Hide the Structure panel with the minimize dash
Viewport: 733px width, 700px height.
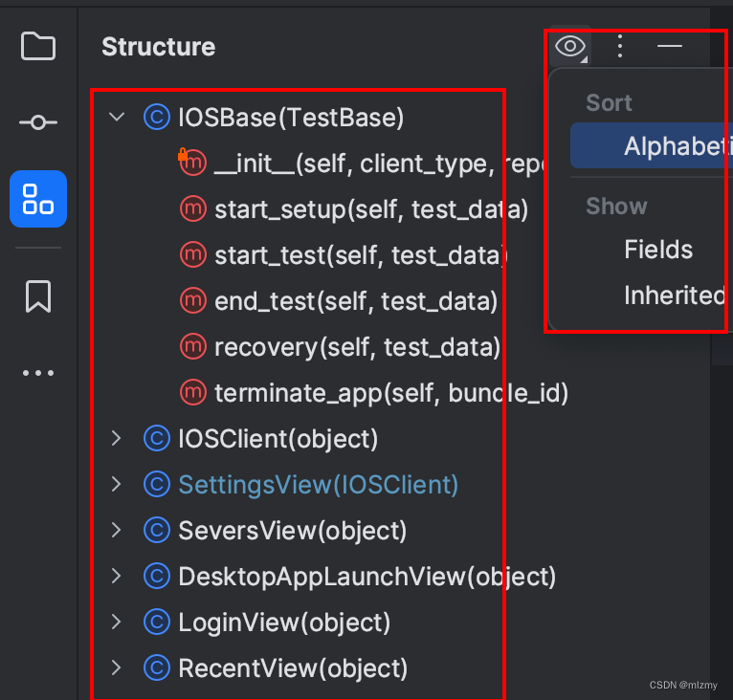(670, 46)
